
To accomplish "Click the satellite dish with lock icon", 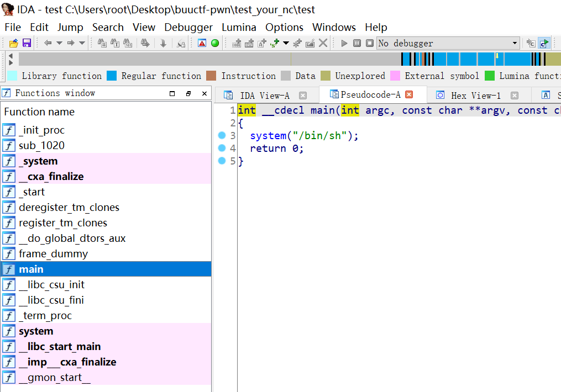I will pyautogui.click(x=181, y=43).
